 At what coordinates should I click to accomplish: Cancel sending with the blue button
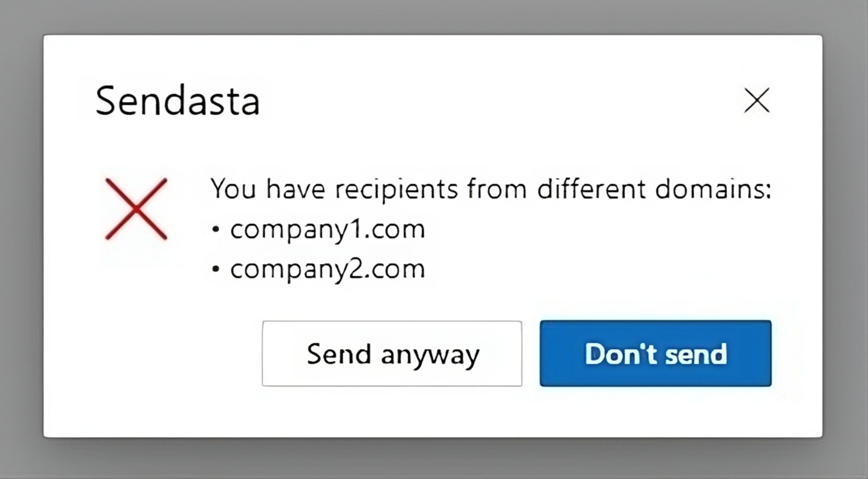point(655,353)
